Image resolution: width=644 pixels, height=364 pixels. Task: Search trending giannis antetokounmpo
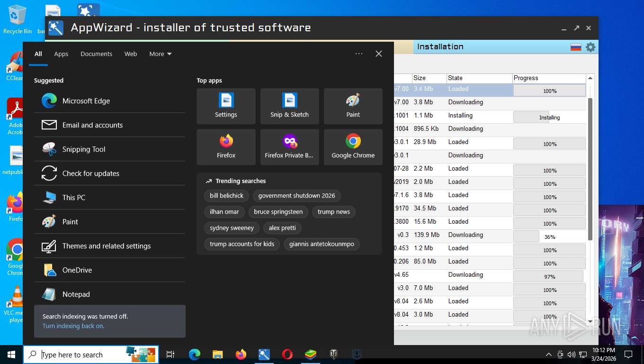tap(322, 244)
